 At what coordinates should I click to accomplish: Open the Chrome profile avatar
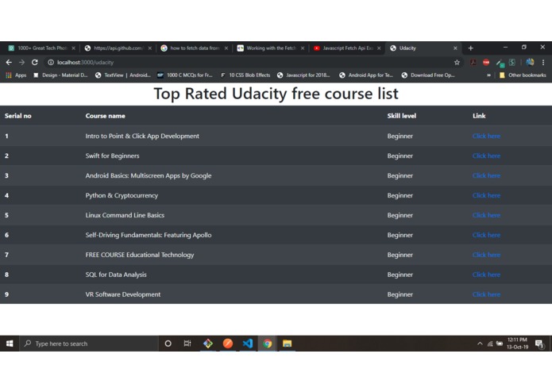pos(530,62)
